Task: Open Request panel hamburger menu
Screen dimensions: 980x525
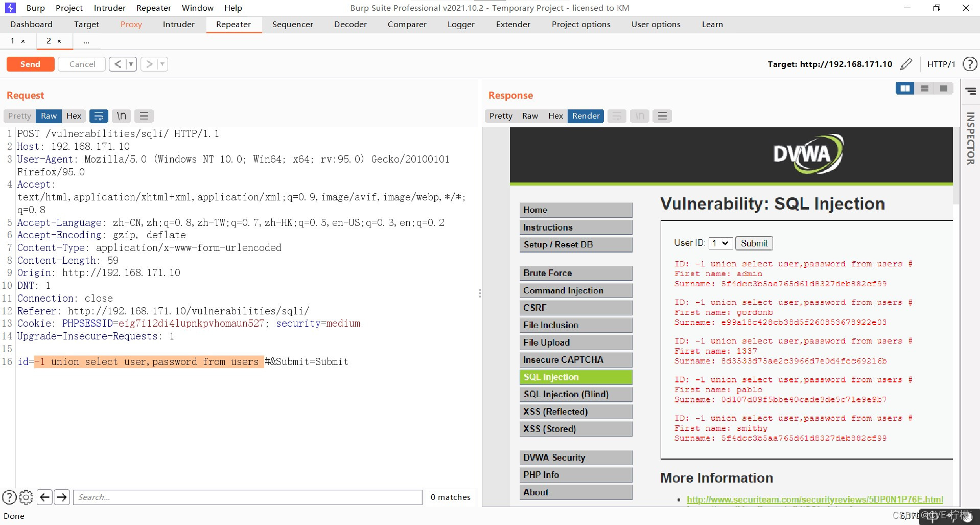Action: [144, 116]
